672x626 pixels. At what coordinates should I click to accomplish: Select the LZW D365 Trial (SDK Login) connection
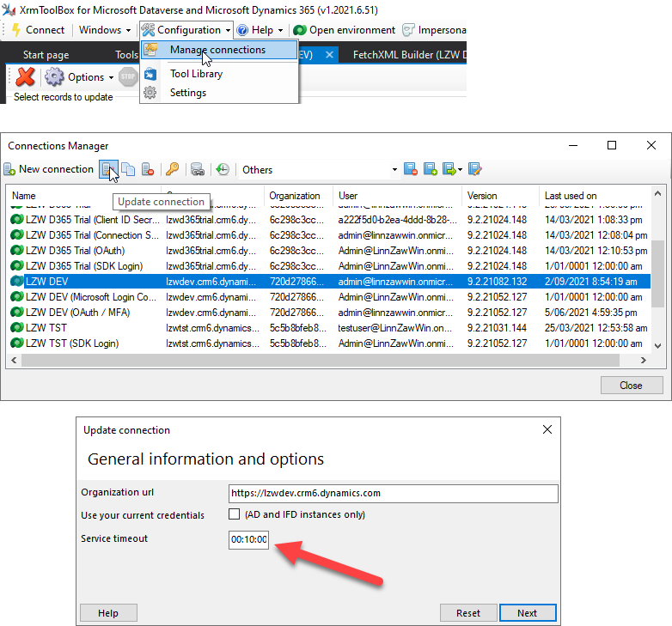click(329, 266)
